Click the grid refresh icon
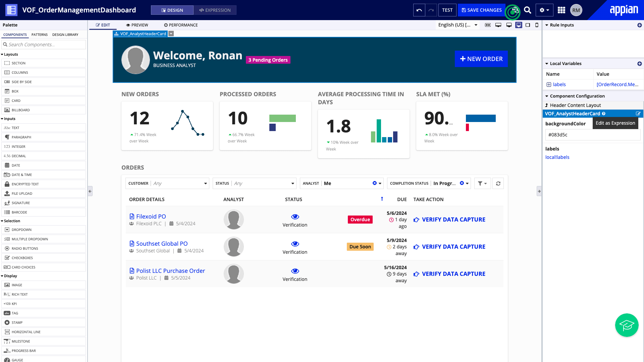The height and width of the screenshot is (362, 644). tap(498, 183)
